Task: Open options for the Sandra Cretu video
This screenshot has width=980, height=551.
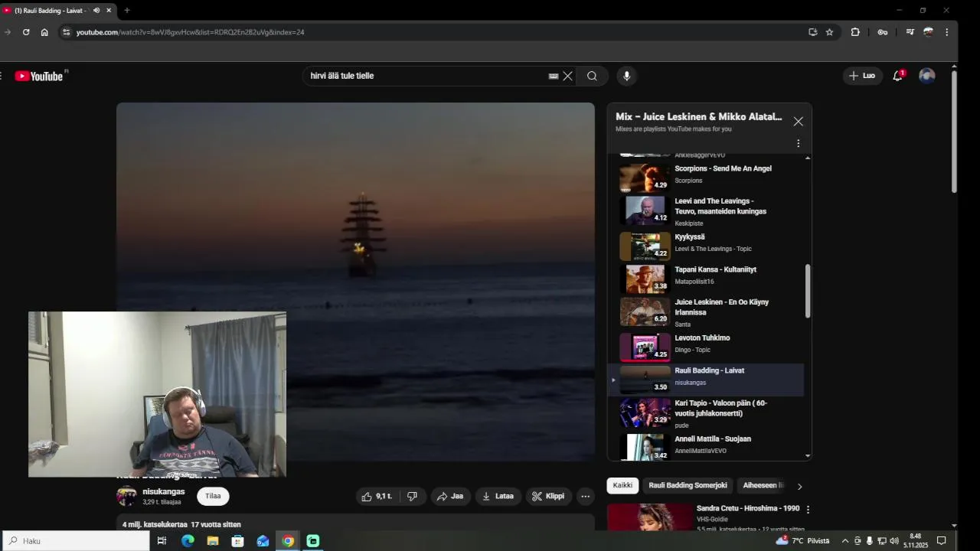Action: (x=808, y=509)
